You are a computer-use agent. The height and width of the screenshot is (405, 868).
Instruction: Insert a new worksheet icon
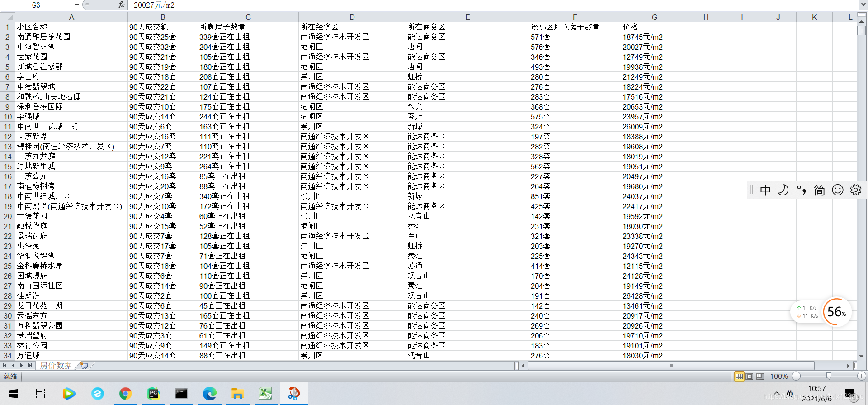tap(84, 365)
